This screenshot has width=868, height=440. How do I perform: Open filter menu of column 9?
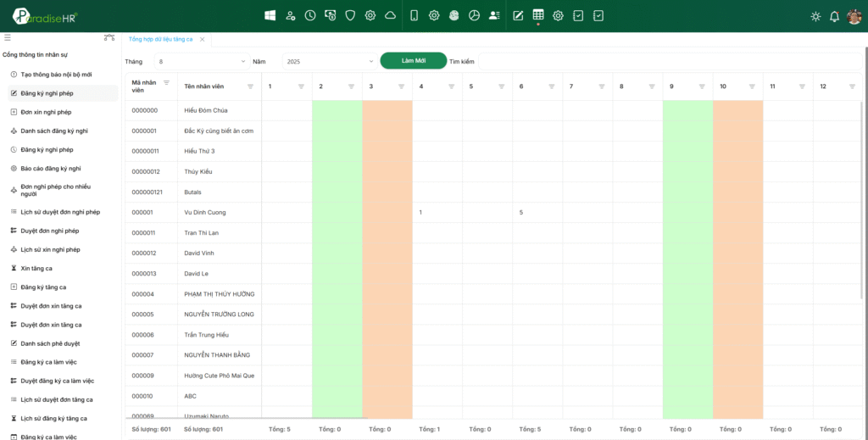(702, 86)
